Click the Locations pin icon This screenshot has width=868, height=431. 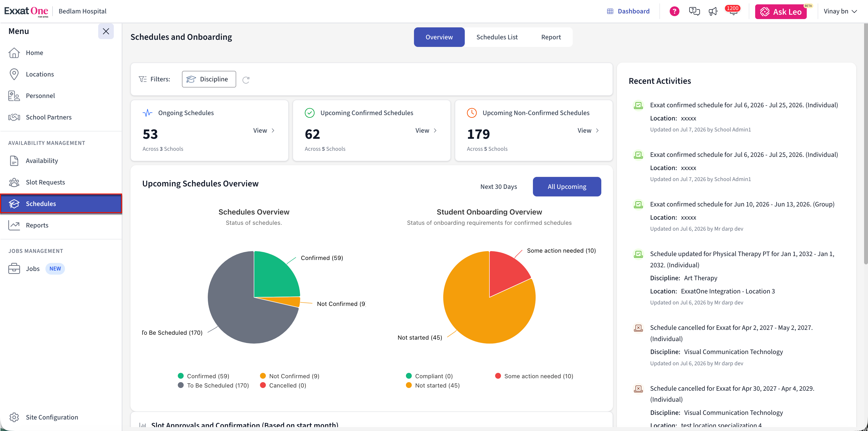14,74
